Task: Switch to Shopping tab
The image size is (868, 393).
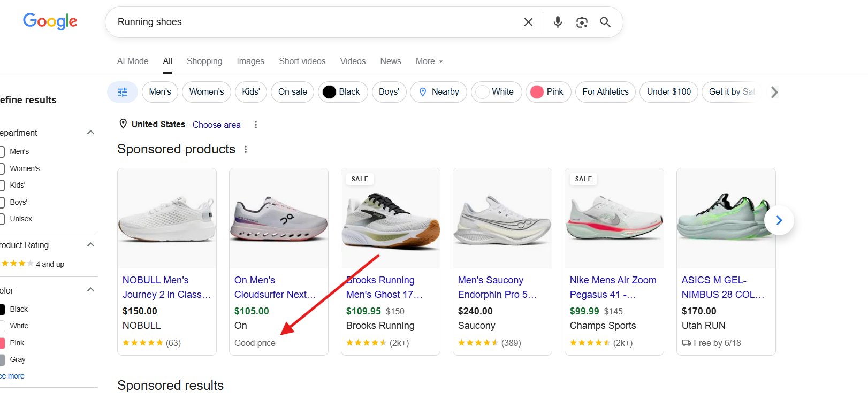Action: (x=204, y=61)
